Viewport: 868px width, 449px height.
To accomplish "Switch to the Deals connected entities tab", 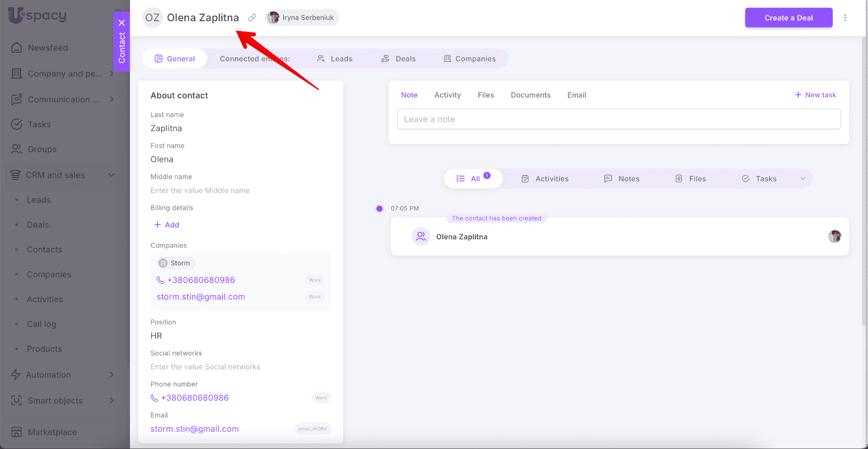I will pyautogui.click(x=399, y=59).
